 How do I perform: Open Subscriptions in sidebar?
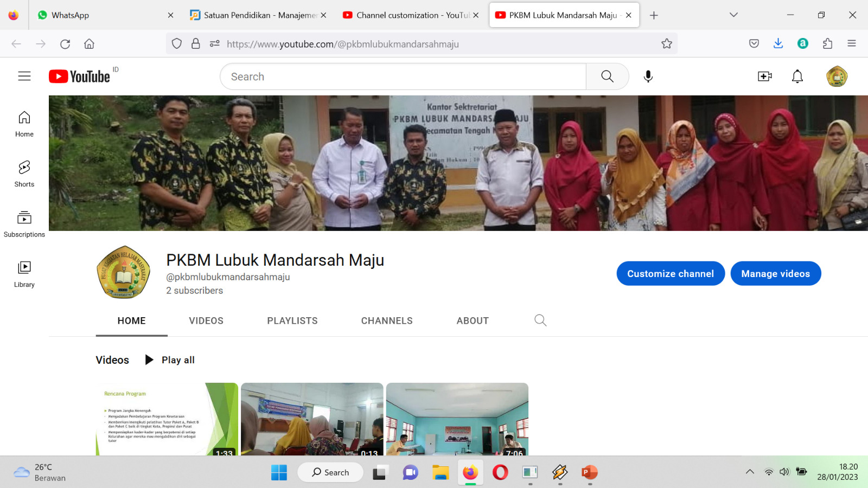click(x=24, y=224)
